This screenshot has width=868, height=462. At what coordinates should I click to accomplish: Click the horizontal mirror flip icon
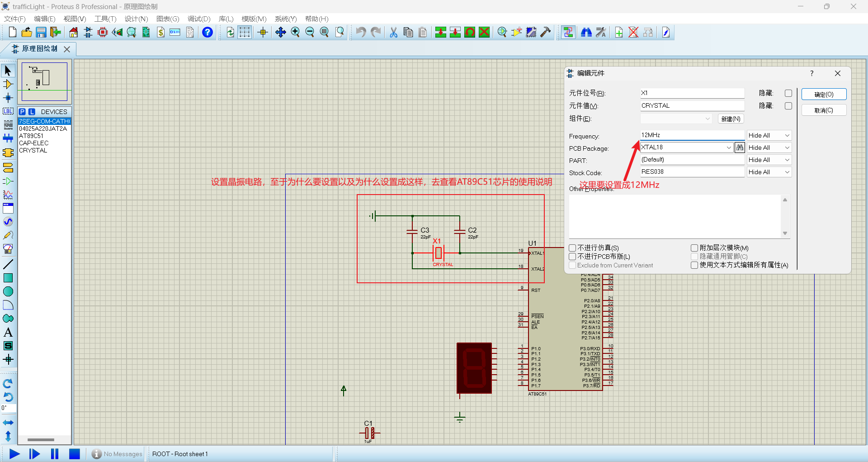[x=8, y=423]
